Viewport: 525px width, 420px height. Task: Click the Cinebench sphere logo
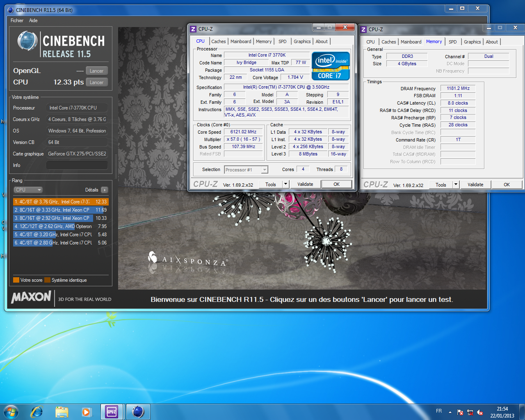click(x=27, y=41)
